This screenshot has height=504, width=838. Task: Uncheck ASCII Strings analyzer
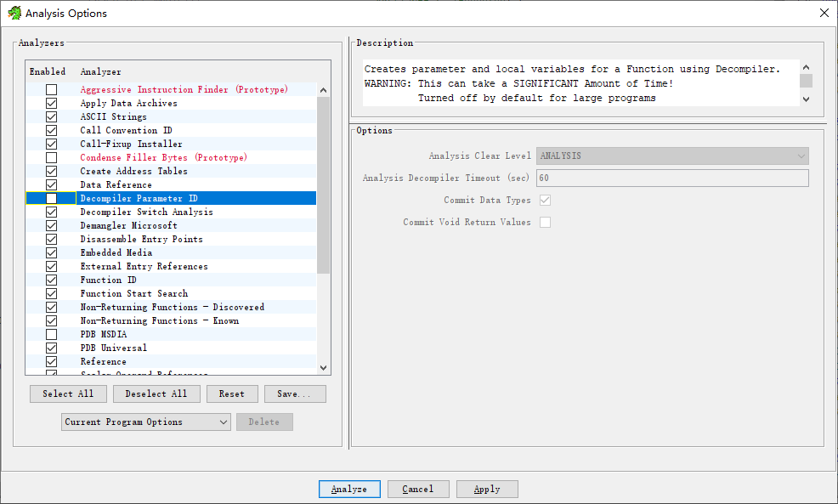[51, 117]
